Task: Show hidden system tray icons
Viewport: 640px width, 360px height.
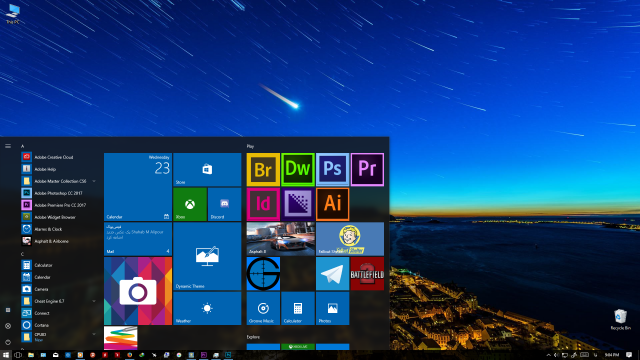Action: pyautogui.click(x=549, y=355)
